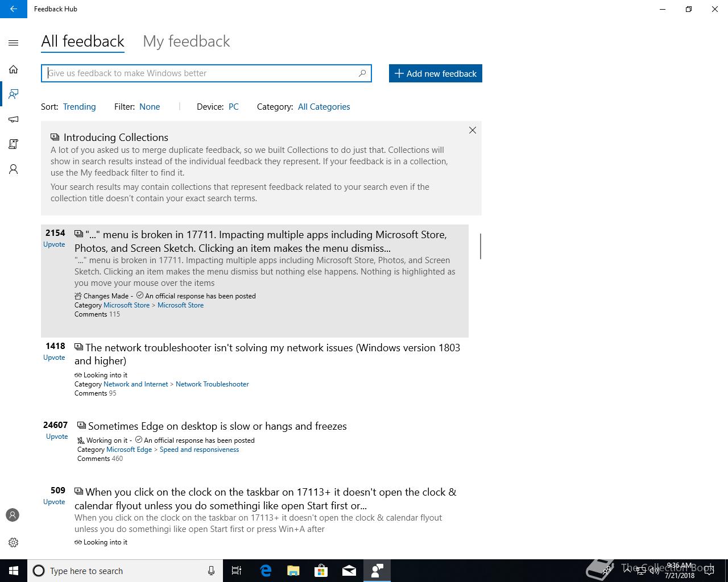Upvote the broken menu in 17711 feedback
Viewport: 728px width, 582px height.
pos(54,244)
